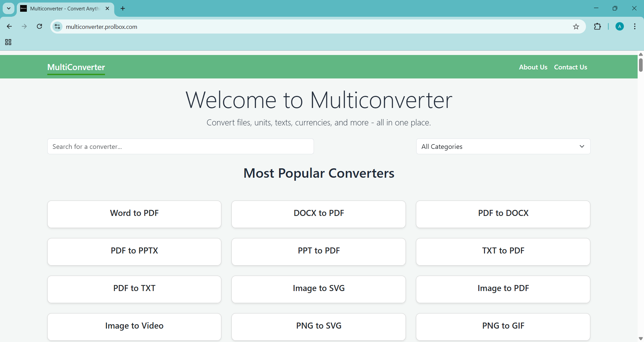Viewport: 644px width, 342px height.
Task: Click the MultiConverter logo link
Action: [x=76, y=67]
